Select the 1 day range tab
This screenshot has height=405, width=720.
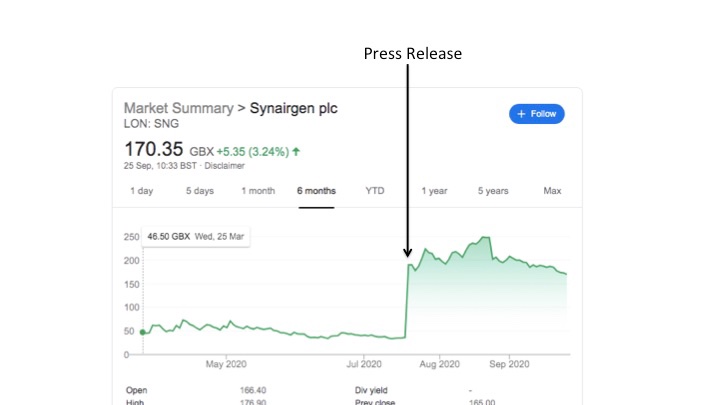point(141,191)
